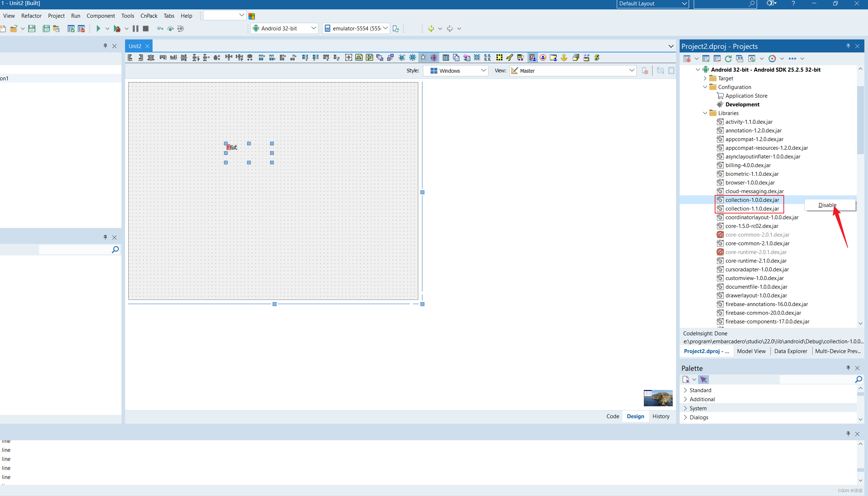Click the Save floppy disk icon
This screenshot has width=868, height=496.
(32, 29)
